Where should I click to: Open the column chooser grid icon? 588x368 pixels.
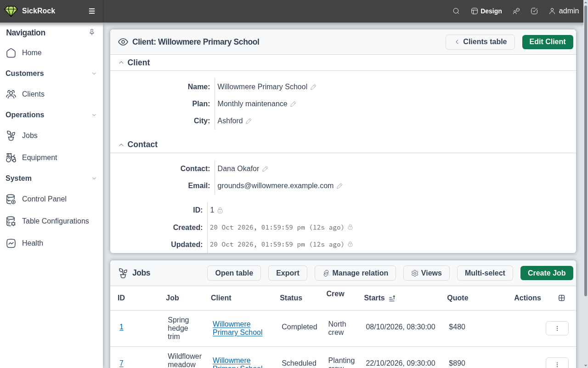[561, 298]
